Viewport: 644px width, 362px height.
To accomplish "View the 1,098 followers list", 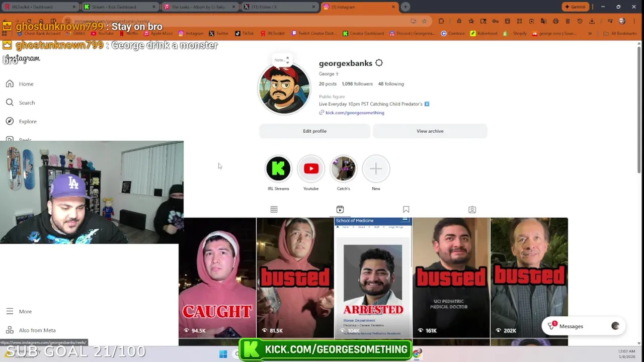I will point(357,84).
